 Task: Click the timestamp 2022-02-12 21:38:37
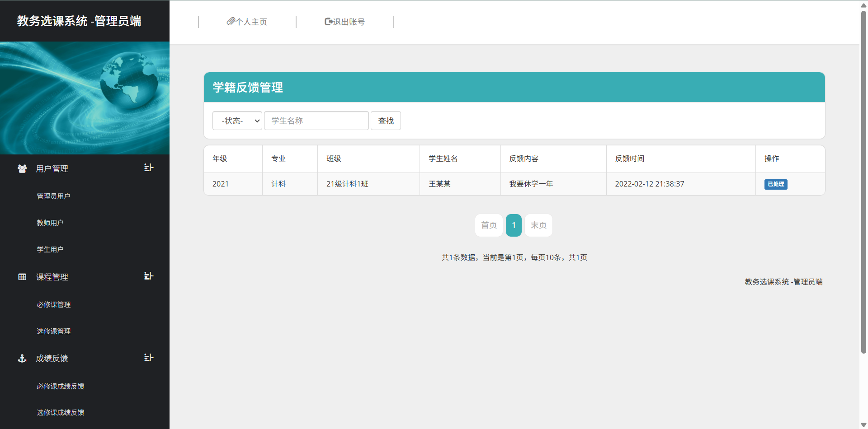pos(650,184)
